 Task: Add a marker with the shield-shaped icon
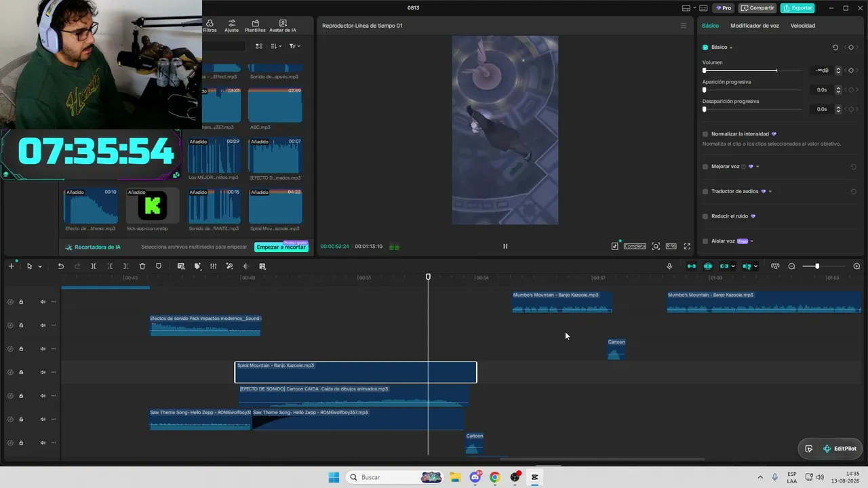click(159, 266)
